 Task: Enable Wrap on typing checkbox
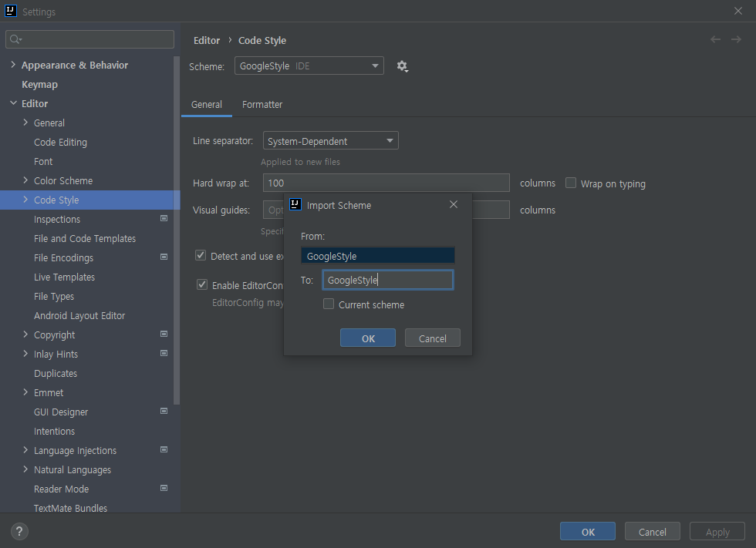pos(571,183)
